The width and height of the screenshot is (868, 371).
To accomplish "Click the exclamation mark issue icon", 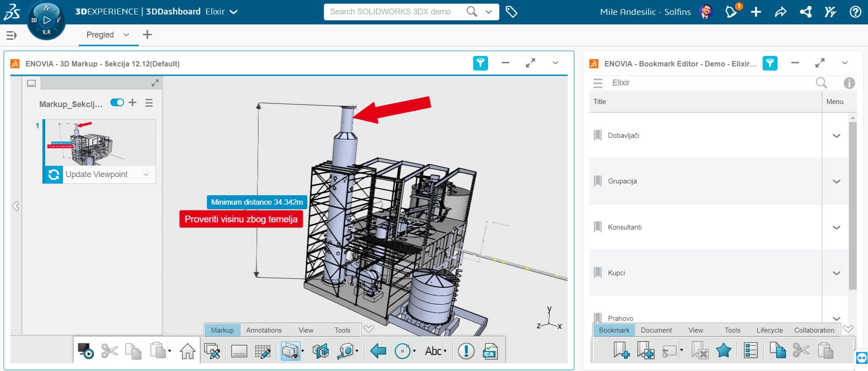I will pos(466,351).
